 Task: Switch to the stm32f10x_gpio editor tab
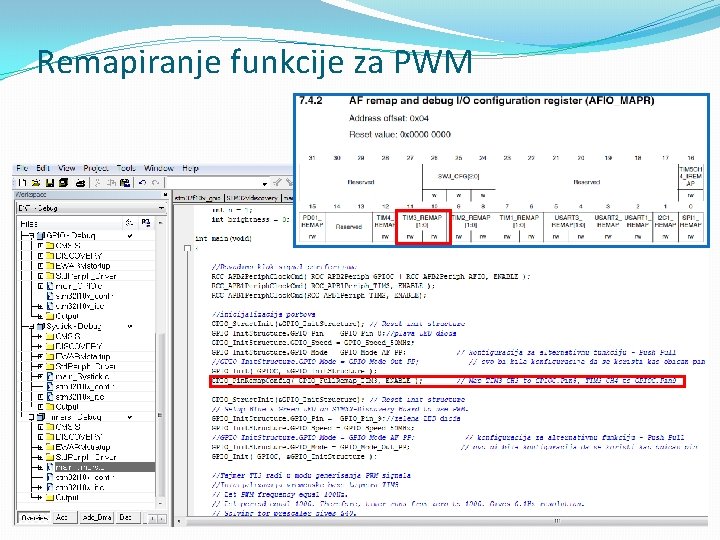[x=198, y=198]
